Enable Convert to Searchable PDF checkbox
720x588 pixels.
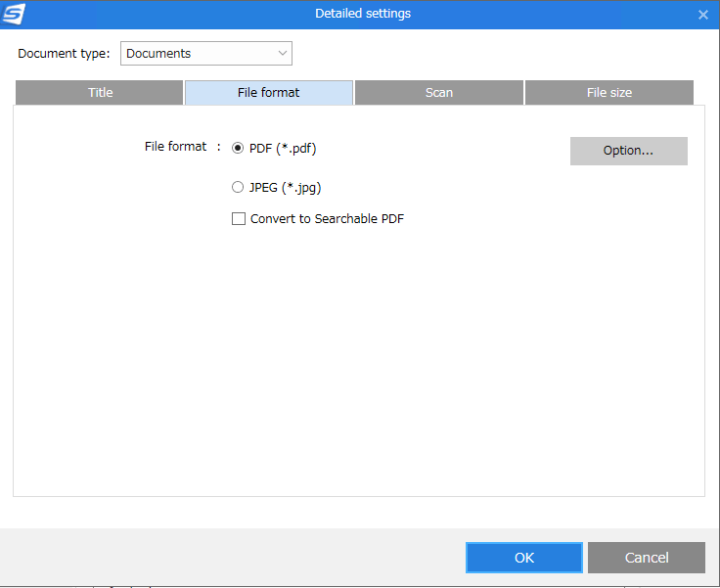pos(238,219)
